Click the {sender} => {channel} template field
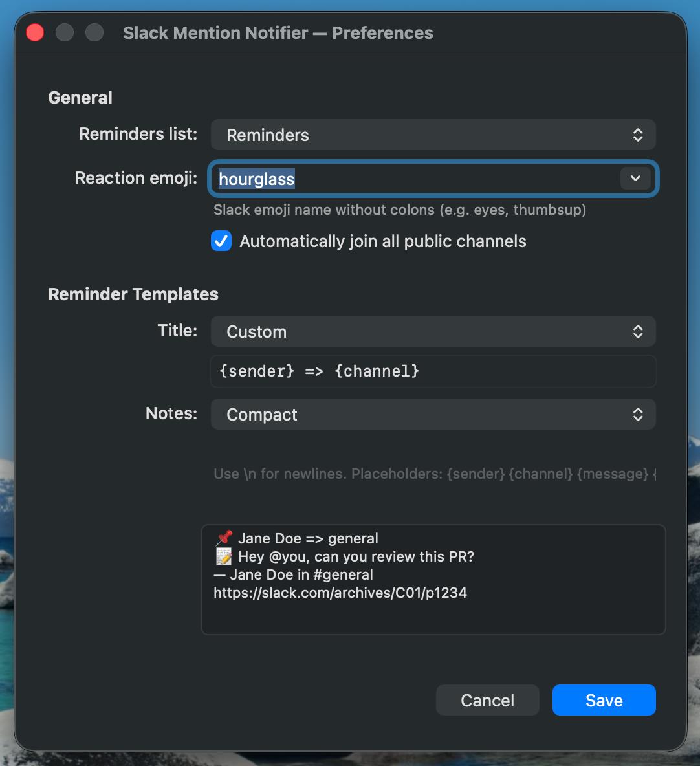 [x=433, y=371]
